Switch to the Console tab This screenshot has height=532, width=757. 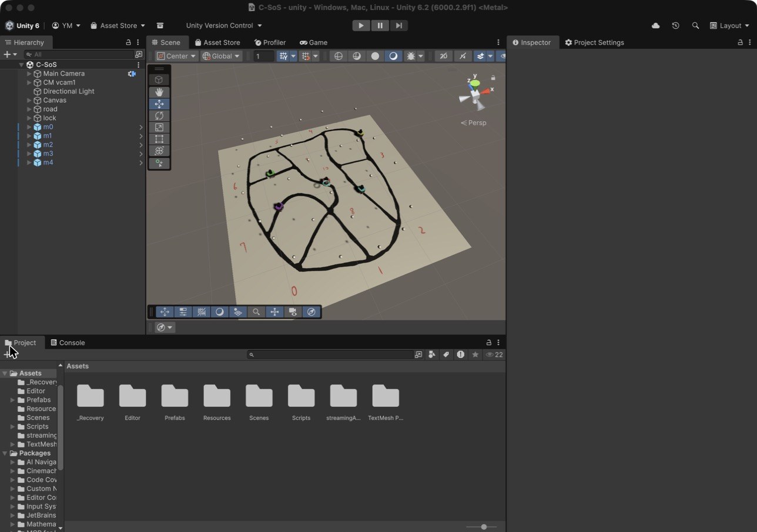[x=68, y=343]
